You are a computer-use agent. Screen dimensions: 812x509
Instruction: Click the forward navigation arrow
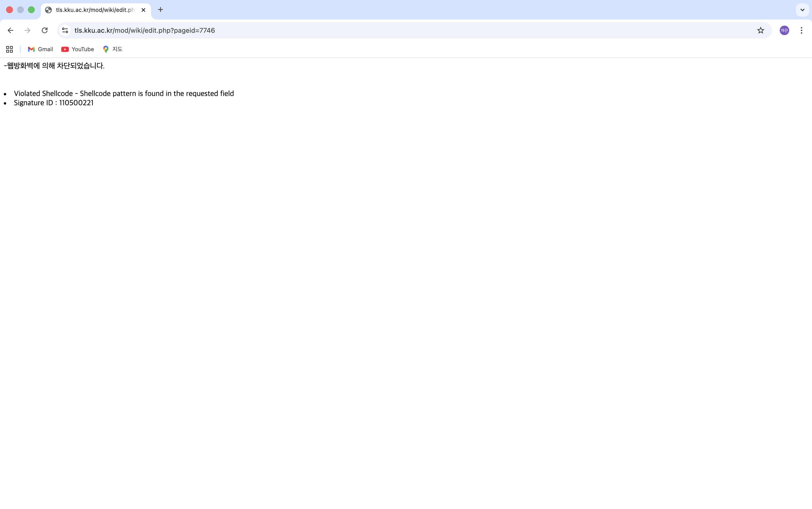[28, 30]
